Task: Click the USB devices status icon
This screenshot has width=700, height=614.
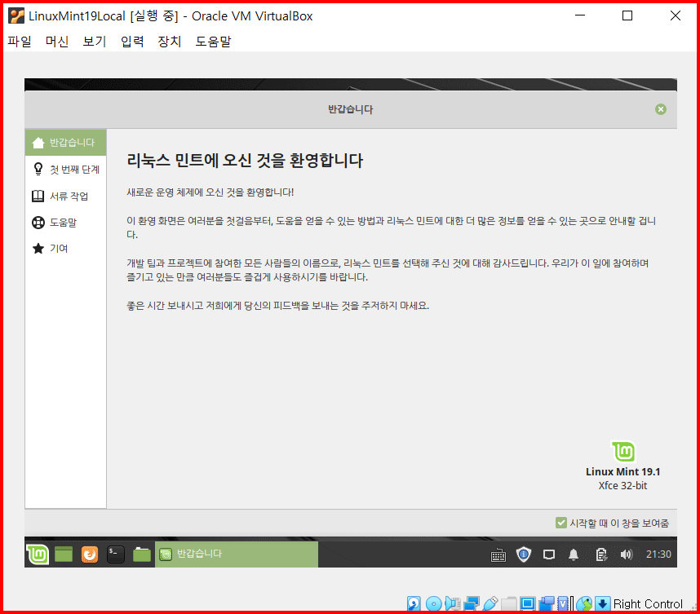Action: [490, 603]
